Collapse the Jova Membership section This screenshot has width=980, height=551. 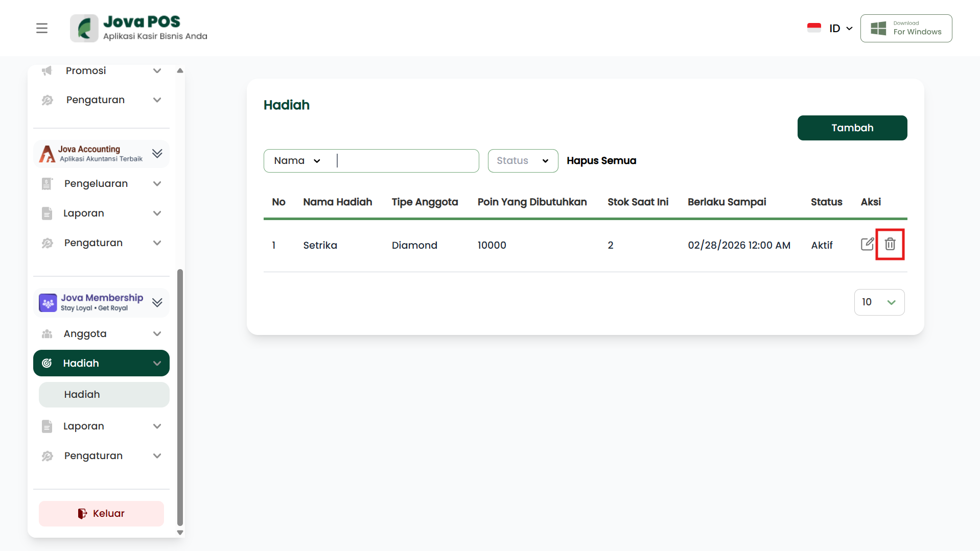pyautogui.click(x=157, y=303)
